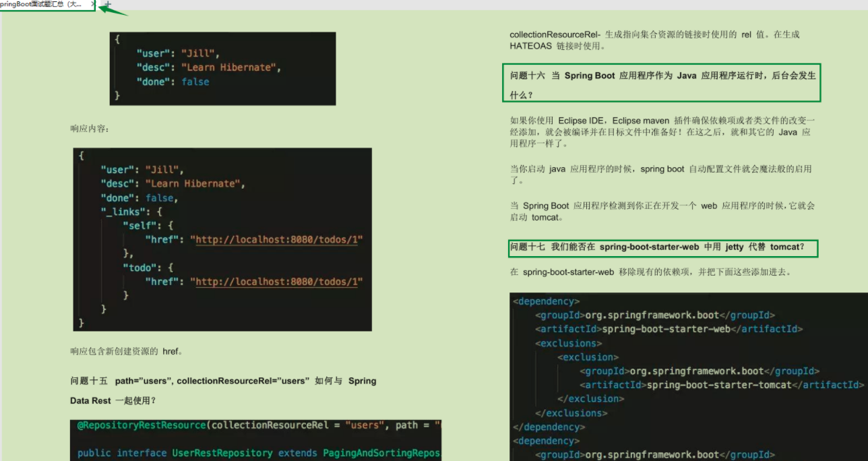
Task: Click the line "Data Rest 一起使用?"
Action: pos(113,400)
